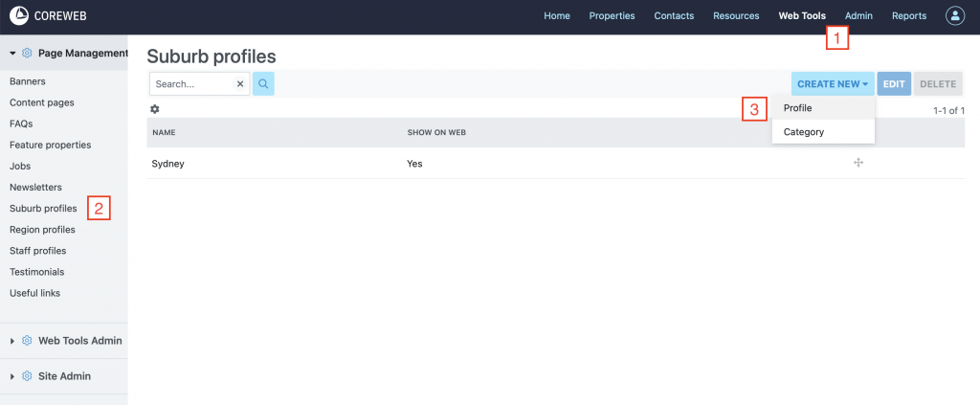The height and width of the screenshot is (405, 980).
Task: Collapse the Page Management section
Action: click(x=12, y=54)
